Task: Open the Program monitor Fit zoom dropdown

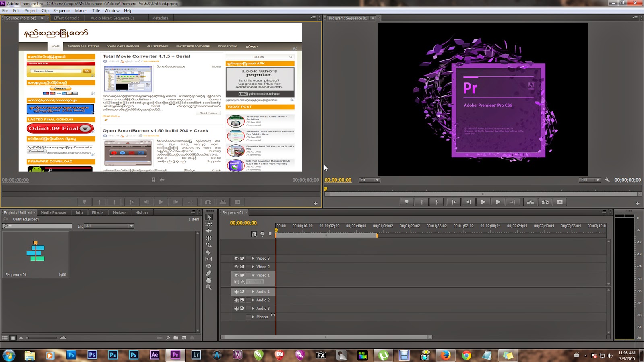Action: pyautogui.click(x=369, y=180)
